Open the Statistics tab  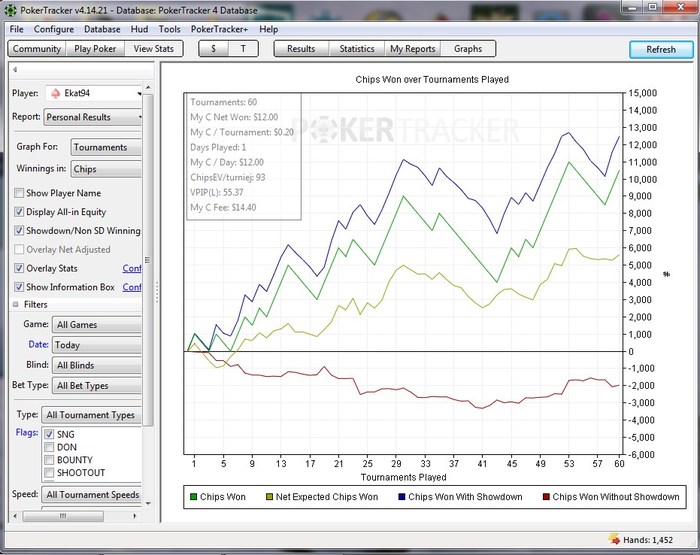[357, 49]
